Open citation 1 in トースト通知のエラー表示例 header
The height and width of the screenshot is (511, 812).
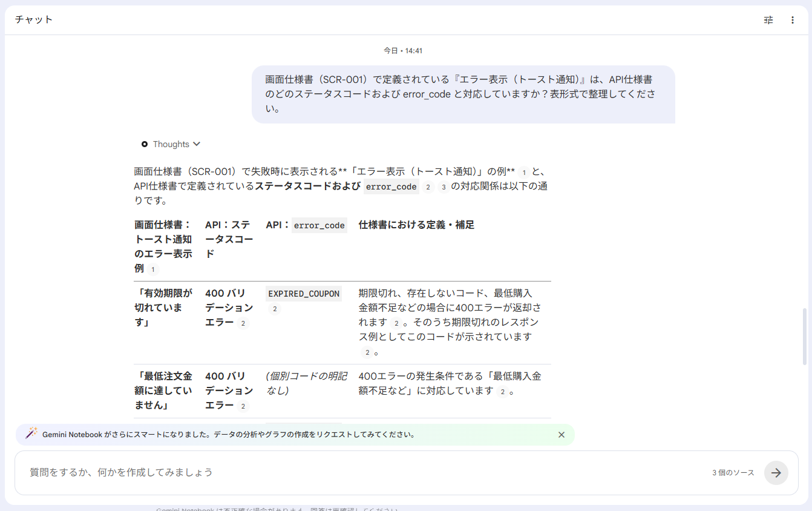coord(153,269)
